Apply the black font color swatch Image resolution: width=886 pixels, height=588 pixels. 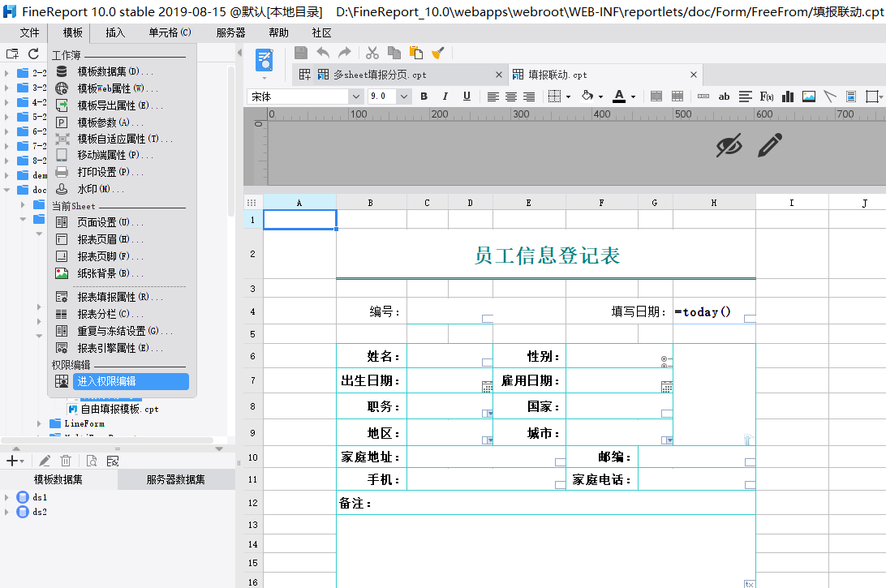619,97
